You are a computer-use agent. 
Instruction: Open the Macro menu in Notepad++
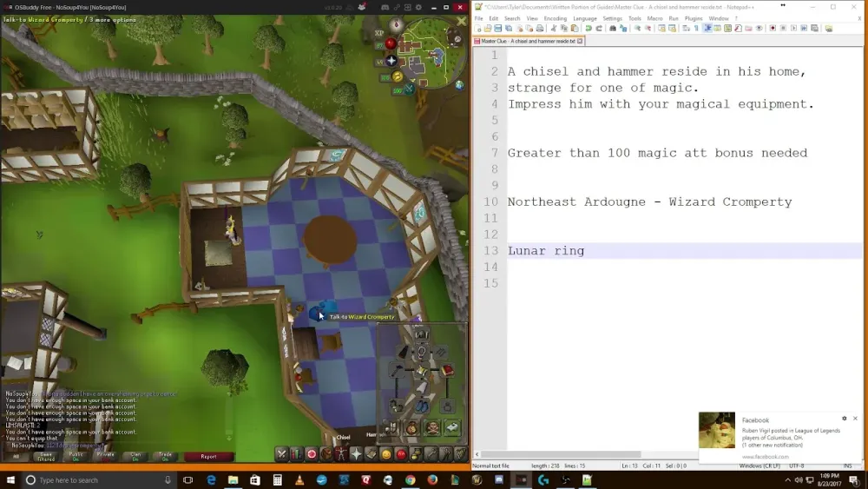654,18
